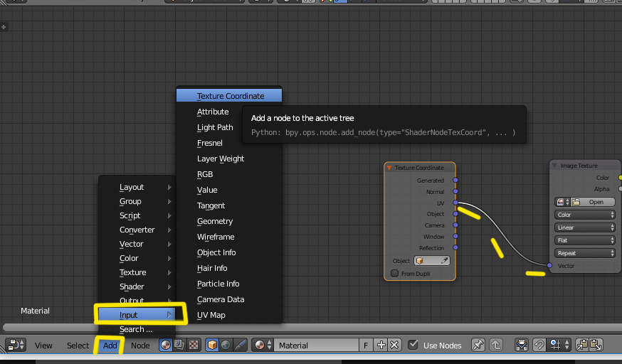
Task: Click the eyedropper in the Object field
Action: (445, 261)
